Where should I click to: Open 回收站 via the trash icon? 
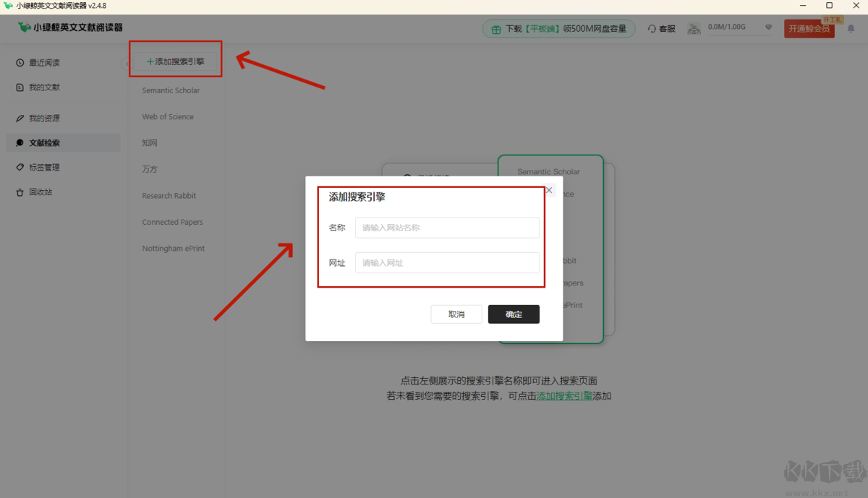point(20,192)
